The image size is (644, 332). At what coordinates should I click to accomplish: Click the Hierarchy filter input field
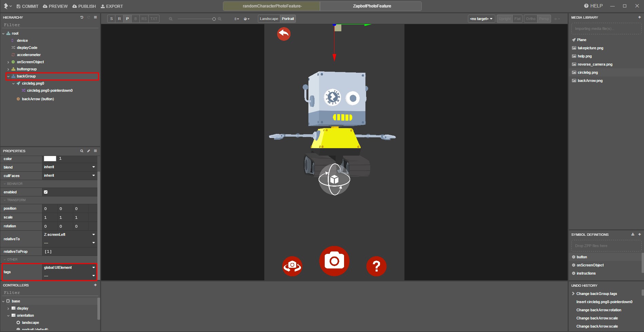click(50, 25)
